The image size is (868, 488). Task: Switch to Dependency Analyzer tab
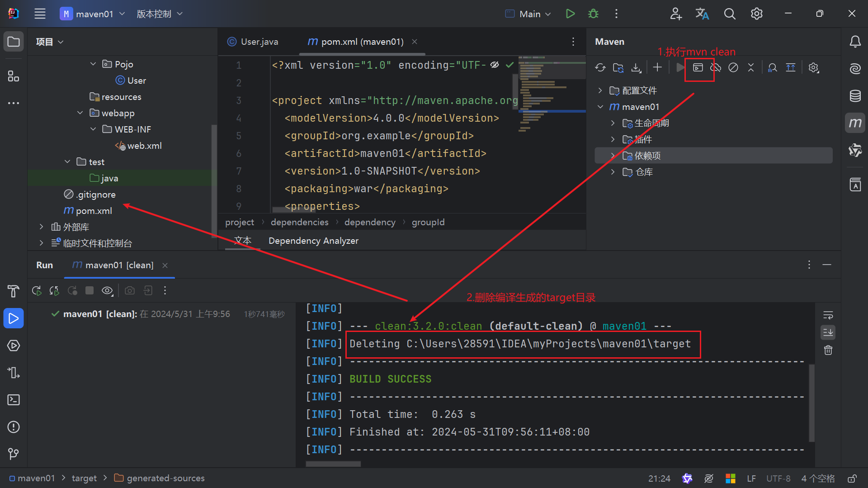313,241
